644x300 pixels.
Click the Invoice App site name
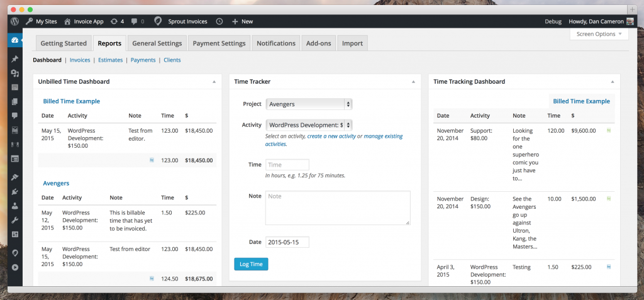(x=89, y=21)
